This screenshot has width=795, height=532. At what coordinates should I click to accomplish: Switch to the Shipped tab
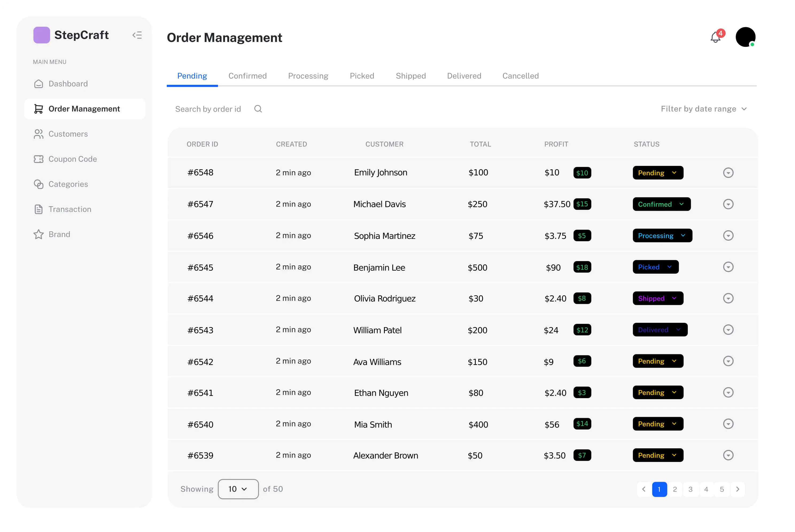coord(410,76)
